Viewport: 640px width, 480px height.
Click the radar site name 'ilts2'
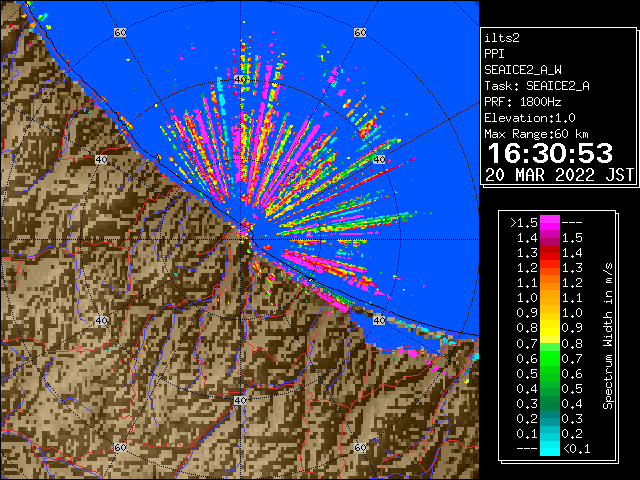(x=502, y=38)
